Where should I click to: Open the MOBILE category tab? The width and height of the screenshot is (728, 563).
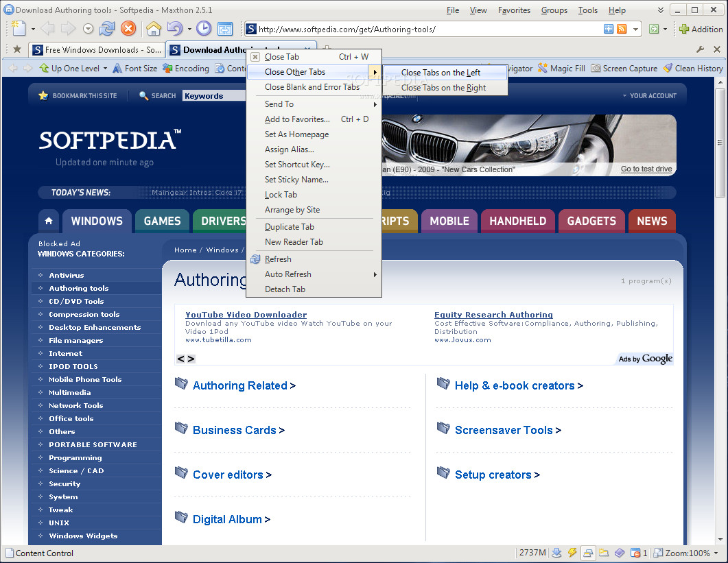point(449,221)
